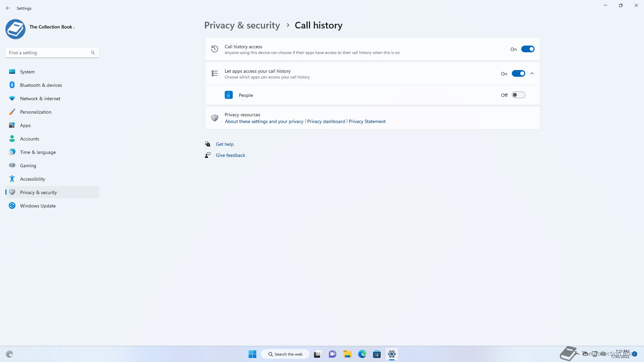Go to Privacy & security breadcrumb
Viewport: 644px width, 362px height.
(242, 25)
